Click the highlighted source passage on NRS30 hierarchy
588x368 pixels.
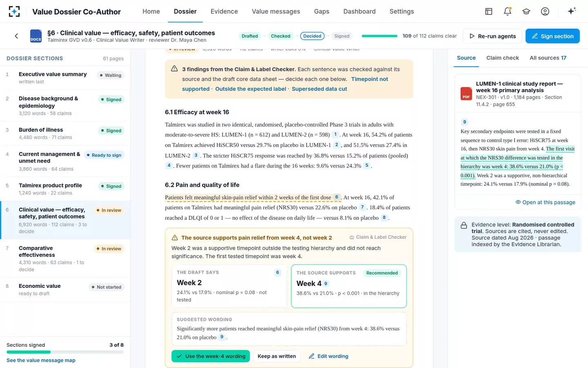[517, 162]
